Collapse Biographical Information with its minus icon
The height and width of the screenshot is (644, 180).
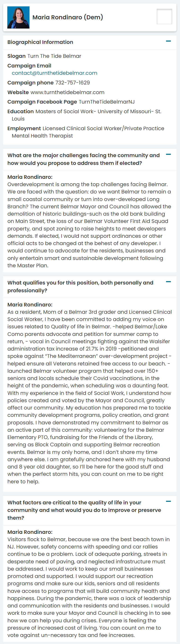168,41
